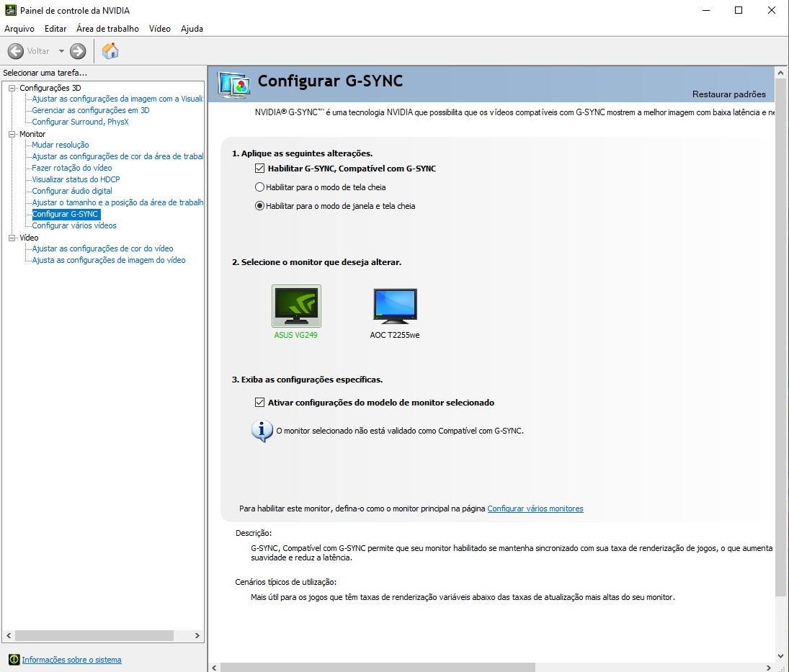Open Back history dropdown arrow
Viewport: 789px width, 672px height.
[61, 51]
